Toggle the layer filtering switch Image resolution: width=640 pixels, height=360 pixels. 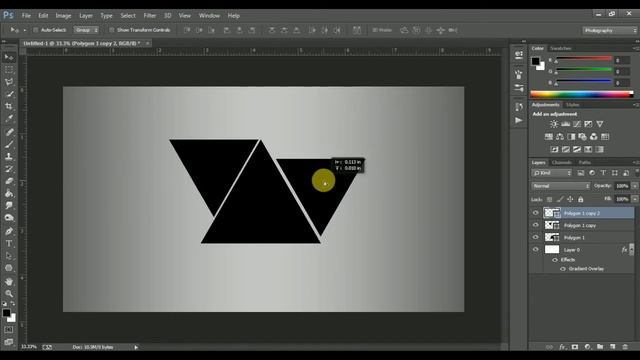tap(636, 173)
